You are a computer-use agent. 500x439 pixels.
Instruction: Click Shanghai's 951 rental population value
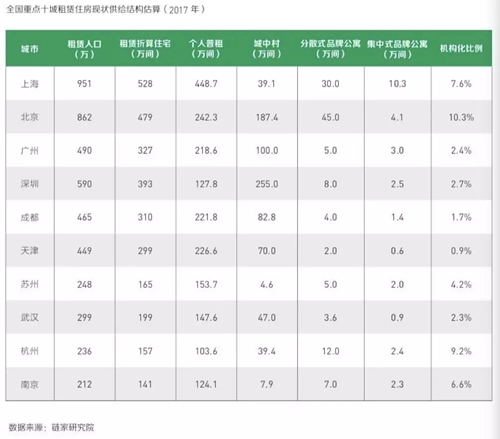point(84,84)
